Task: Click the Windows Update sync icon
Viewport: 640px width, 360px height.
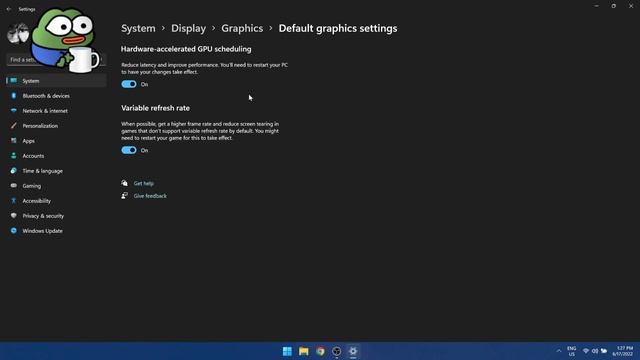Action: pyautogui.click(x=14, y=231)
